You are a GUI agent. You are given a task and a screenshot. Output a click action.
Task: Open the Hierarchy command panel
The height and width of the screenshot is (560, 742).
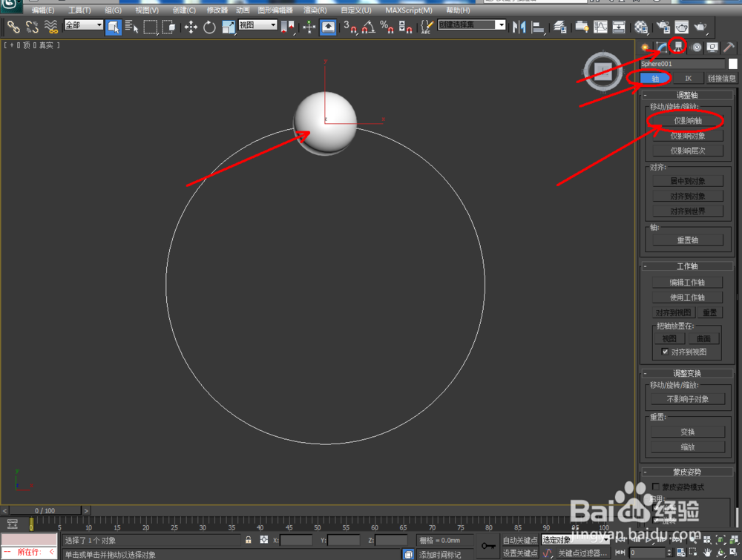click(x=677, y=47)
